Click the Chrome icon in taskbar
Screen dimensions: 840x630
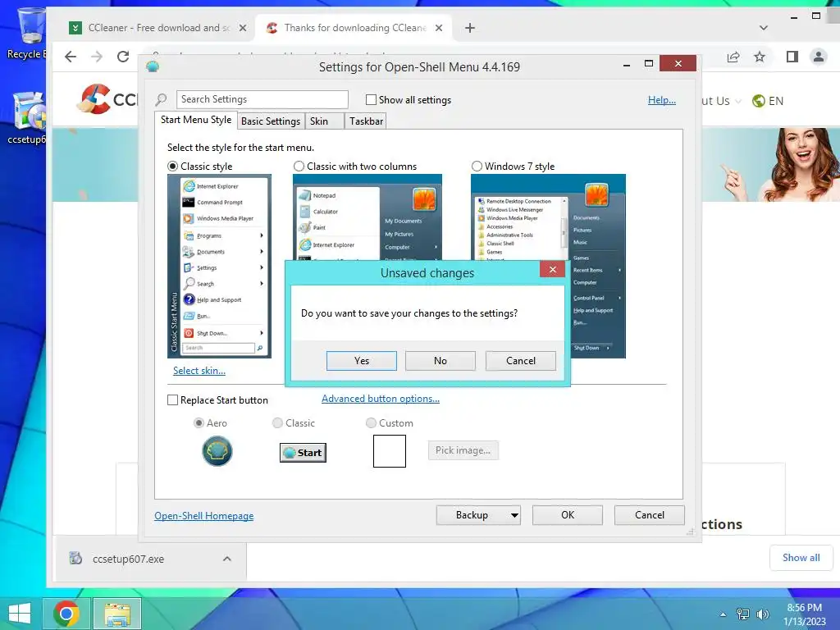tap(66, 614)
